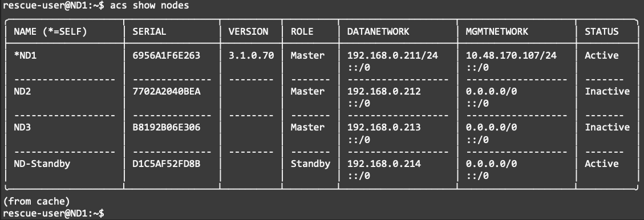Click the Inactive status of ND2
The image size is (644, 220).
(607, 91)
